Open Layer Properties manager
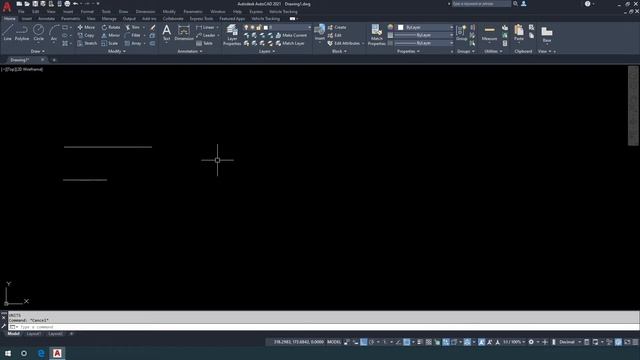Viewport: 640px width, 360px height. (x=232, y=35)
